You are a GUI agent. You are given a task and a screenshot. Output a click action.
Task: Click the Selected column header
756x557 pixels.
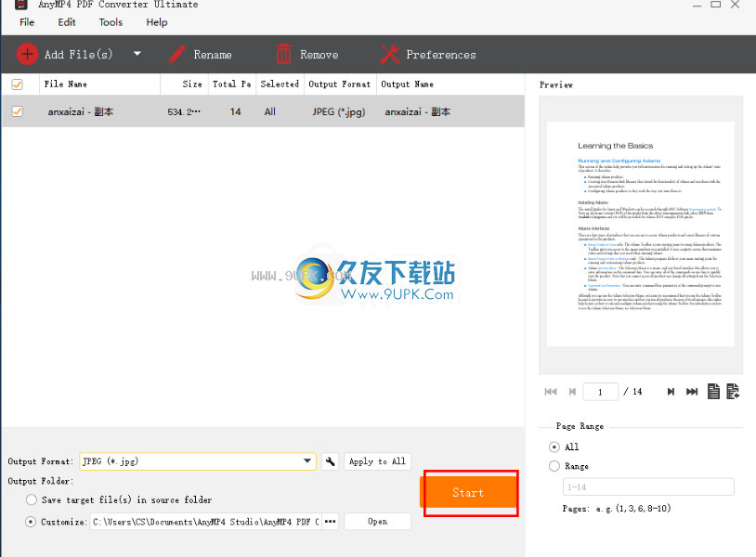280,84
